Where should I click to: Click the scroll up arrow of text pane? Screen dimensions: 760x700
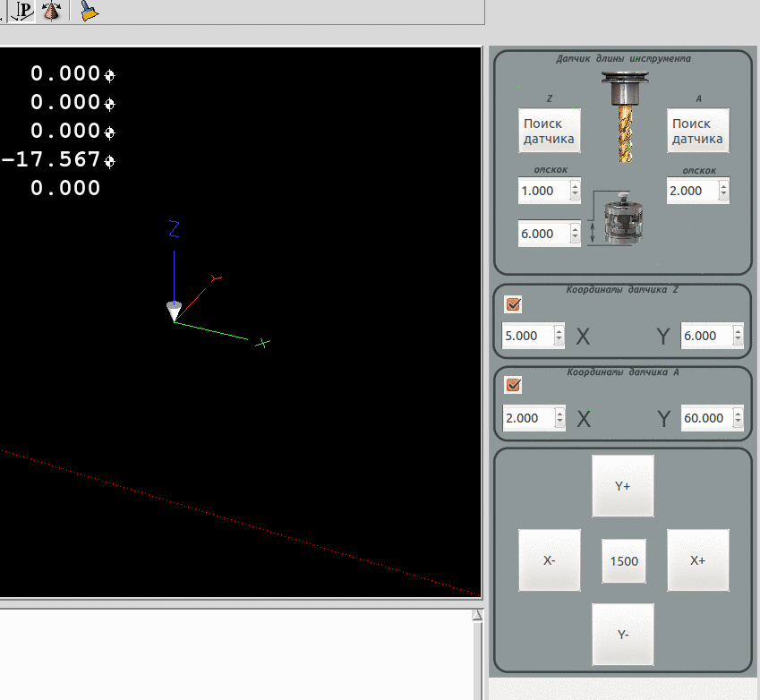pyautogui.click(x=477, y=615)
